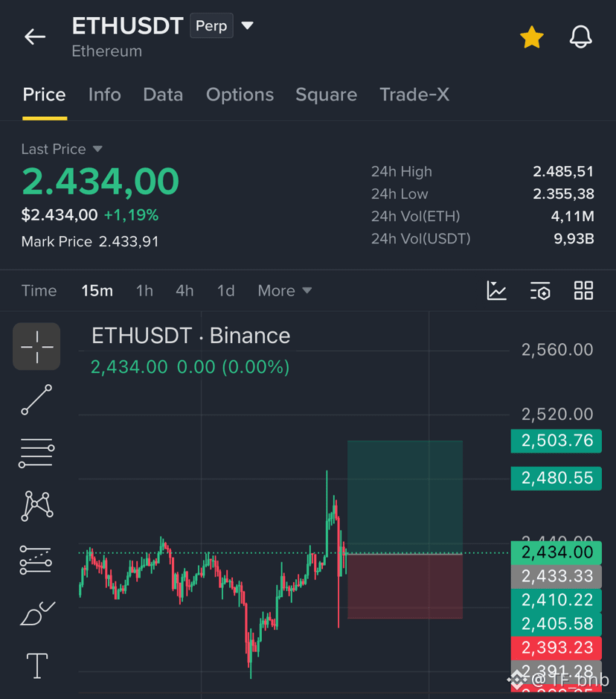Expand the ETHUSDT Perp pair dropdown arrow
616x699 pixels.
pyautogui.click(x=248, y=25)
